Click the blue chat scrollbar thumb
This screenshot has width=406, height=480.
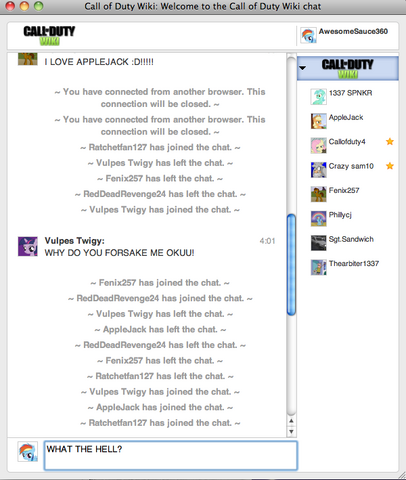point(291,265)
